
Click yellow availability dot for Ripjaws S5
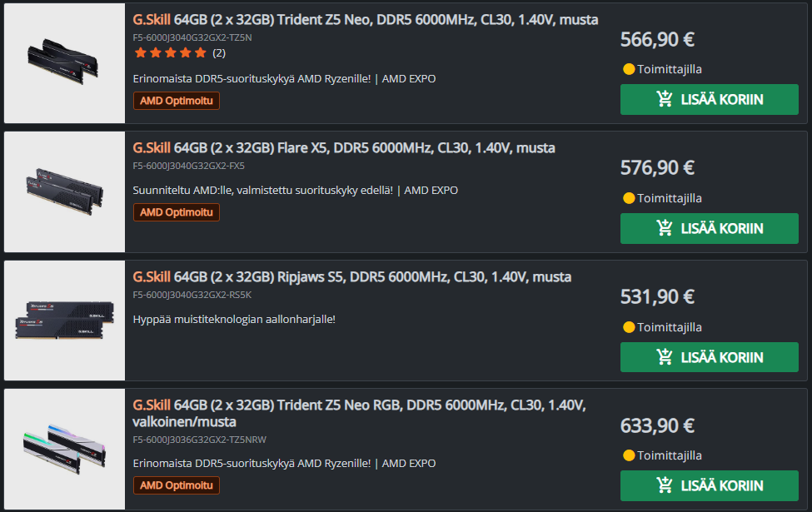(x=629, y=327)
